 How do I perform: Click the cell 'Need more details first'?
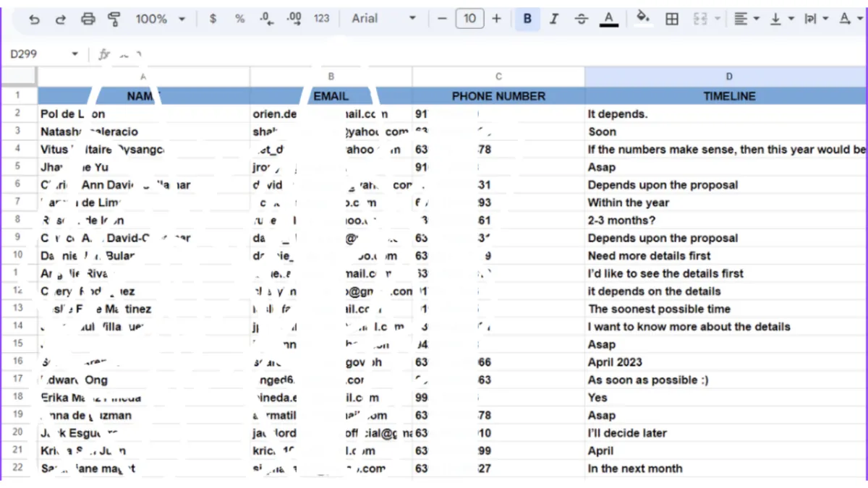tap(726, 255)
